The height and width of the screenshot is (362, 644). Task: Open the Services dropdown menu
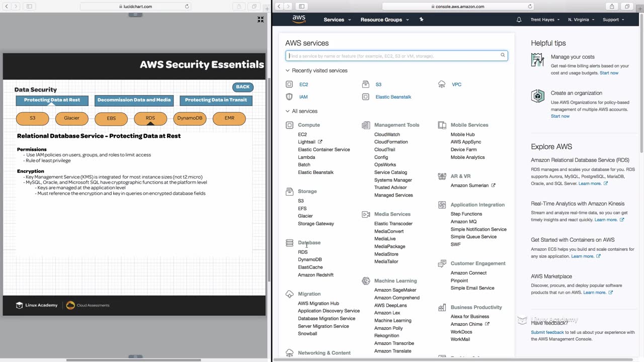point(337,20)
